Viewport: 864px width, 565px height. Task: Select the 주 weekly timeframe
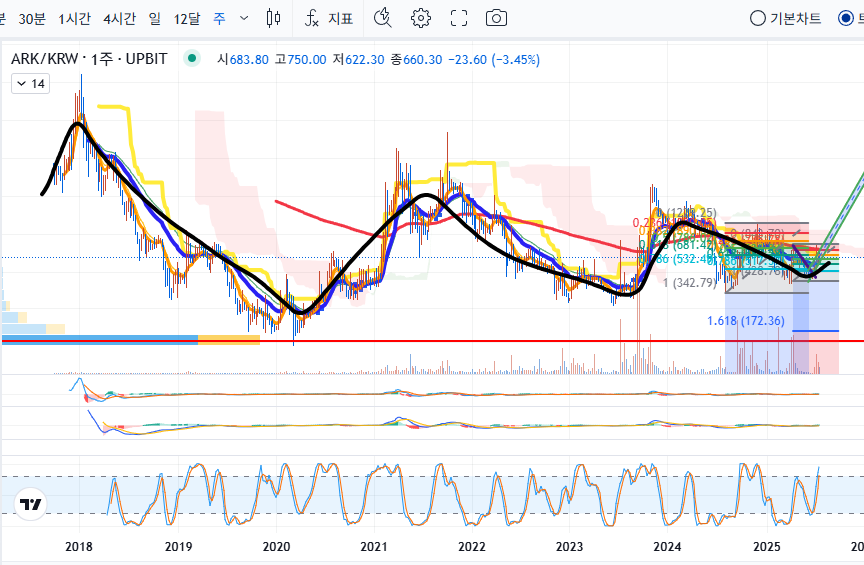tap(219, 19)
